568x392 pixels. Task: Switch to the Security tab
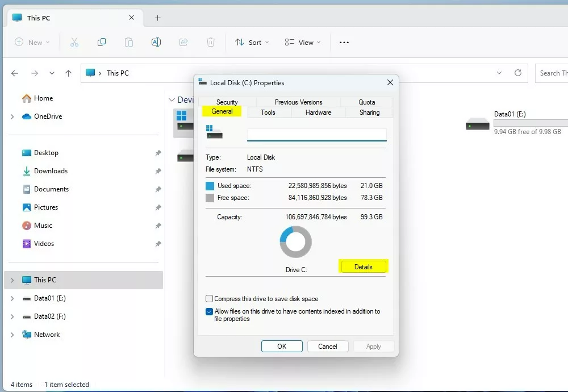[227, 102]
